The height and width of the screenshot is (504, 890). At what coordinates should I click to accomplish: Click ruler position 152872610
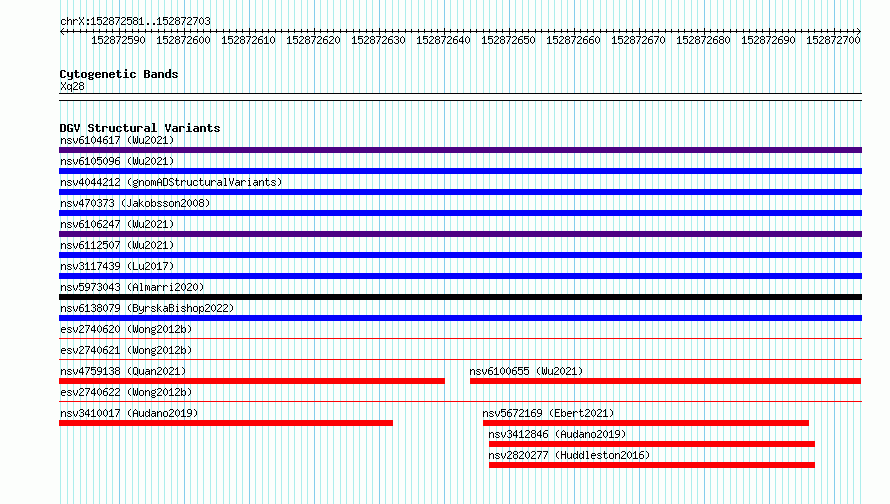coord(248,40)
